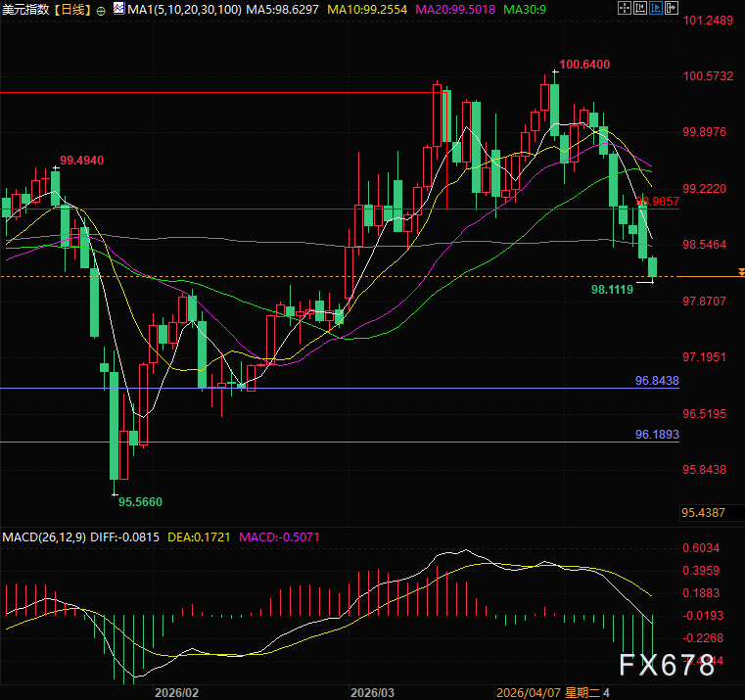Click the magenta MA20:99.5018 legend
The width and height of the screenshot is (745, 700).
tap(459, 9)
